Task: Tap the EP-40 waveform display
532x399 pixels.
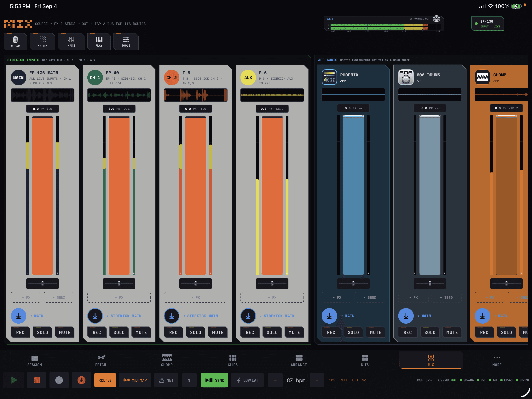Action: point(119,95)
